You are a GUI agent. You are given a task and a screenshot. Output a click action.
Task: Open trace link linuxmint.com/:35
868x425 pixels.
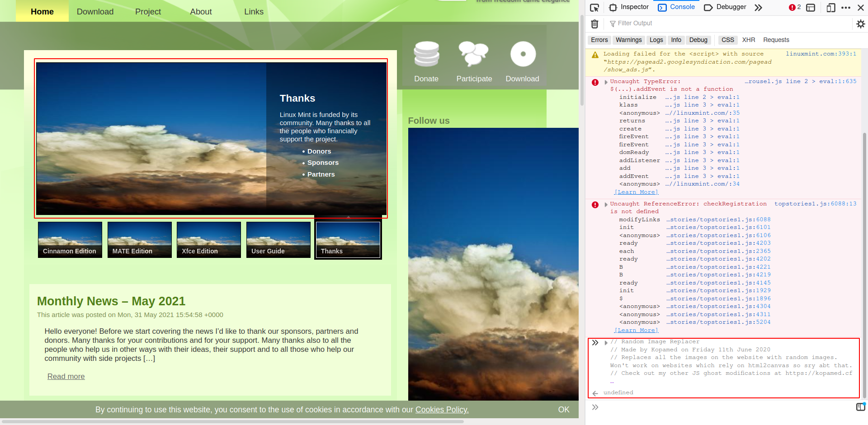click(703, 113)
